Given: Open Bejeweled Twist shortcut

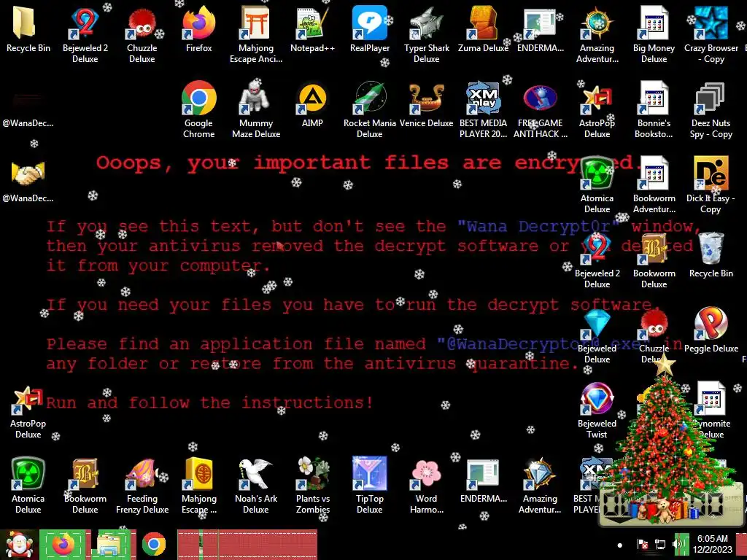Looking at the screenshot, I should click(x=597, y=411).
